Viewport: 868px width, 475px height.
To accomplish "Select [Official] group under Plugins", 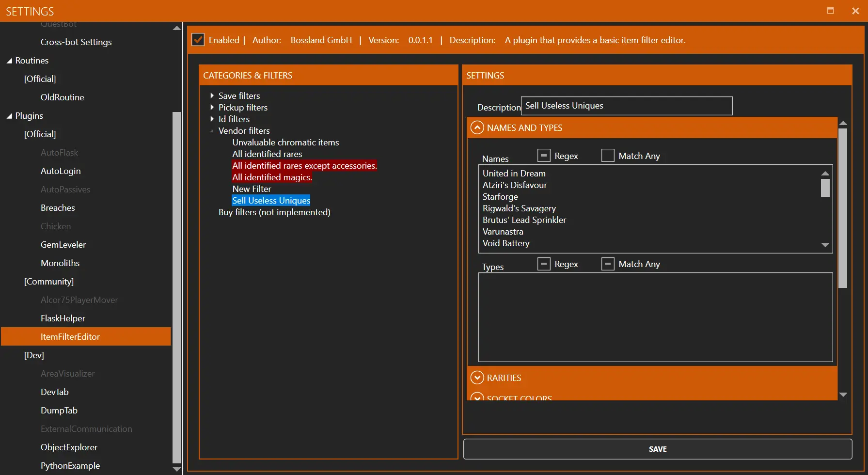I will point(40,134).
